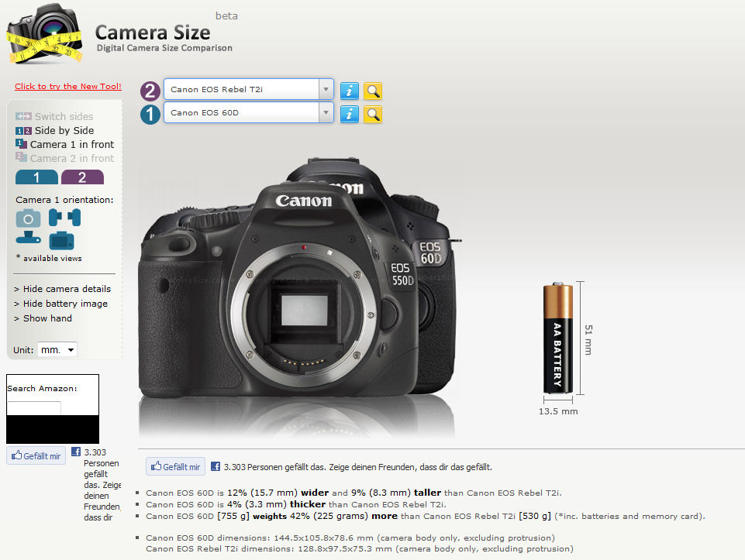Switch to camera 2 tab
The height and width of the screenshot is (560, 745).
point(82,177)
